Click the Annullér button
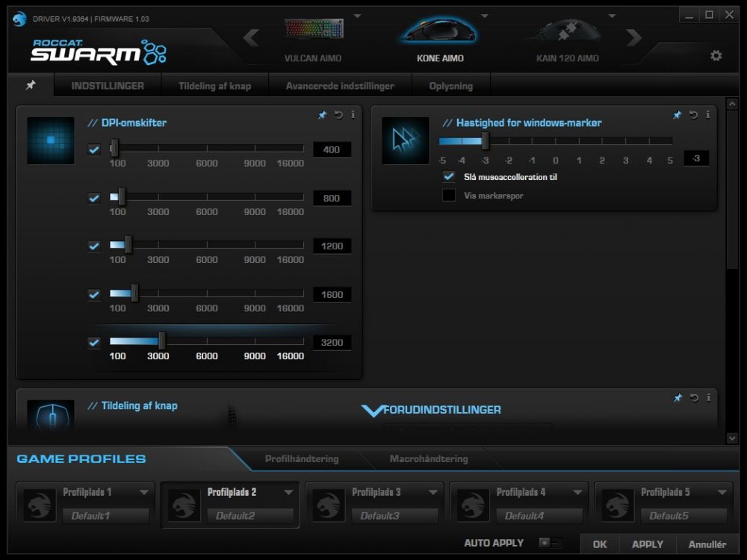The height and width of the screenshot is (560, 747). click(x=707, y=544)
